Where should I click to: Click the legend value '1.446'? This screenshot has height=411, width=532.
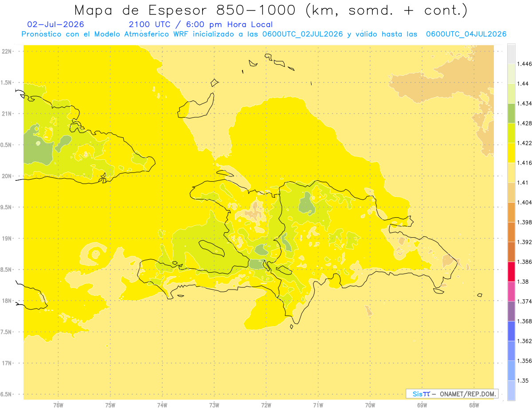click(524, 64)
